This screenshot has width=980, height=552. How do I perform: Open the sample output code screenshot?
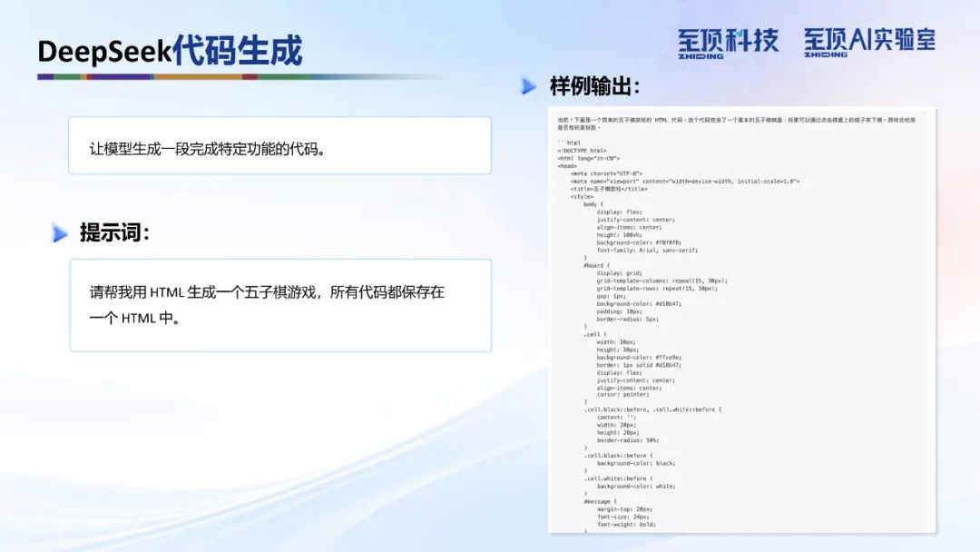742,320
